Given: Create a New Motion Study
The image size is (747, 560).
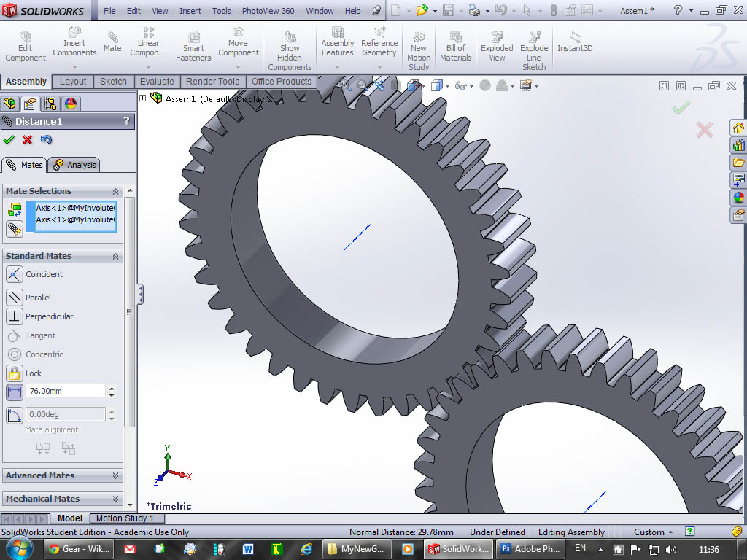Looking at the screenshot, I should (x=419, y=50).
